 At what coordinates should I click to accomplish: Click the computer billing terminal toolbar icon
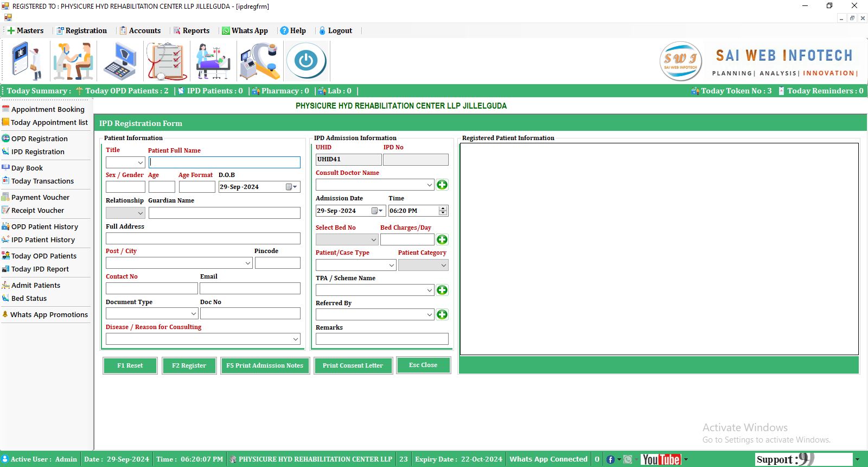coord(120,61)
